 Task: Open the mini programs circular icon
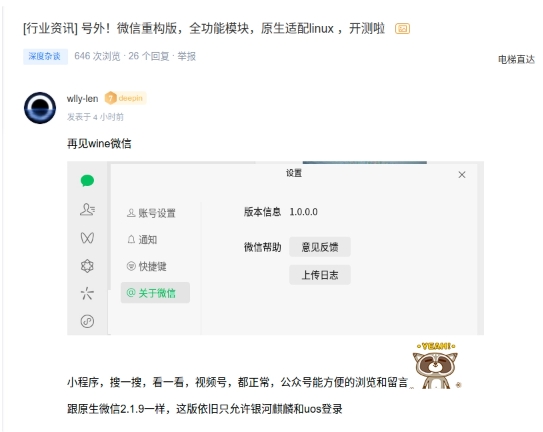(87, 321)
